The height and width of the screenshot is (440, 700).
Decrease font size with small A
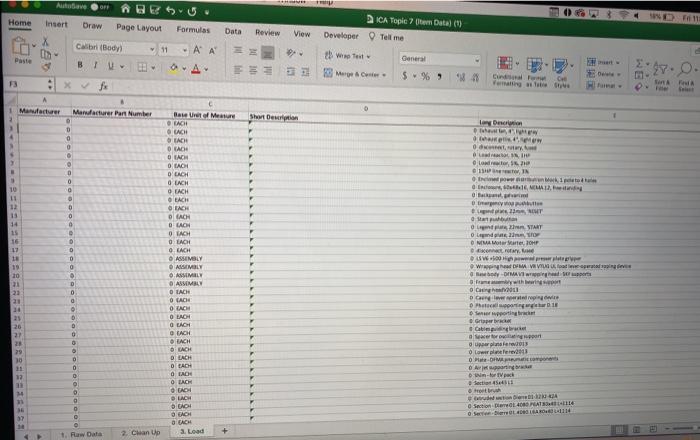coord(212,51)
